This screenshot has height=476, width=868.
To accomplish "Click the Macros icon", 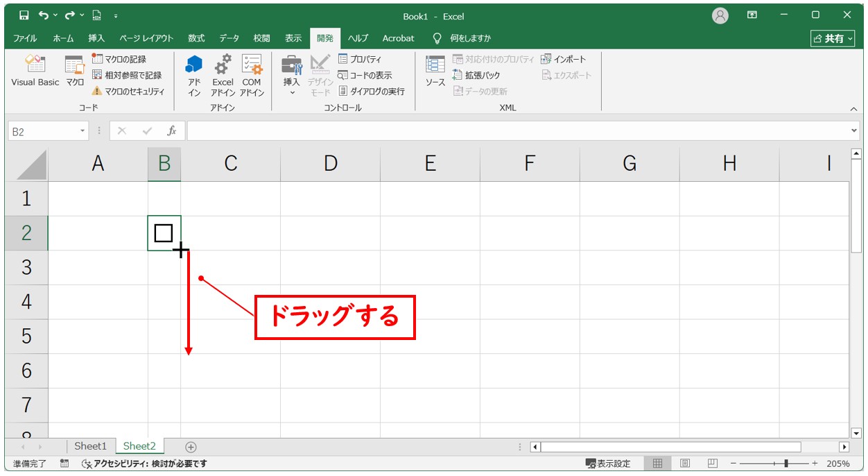I will [74, 71].
